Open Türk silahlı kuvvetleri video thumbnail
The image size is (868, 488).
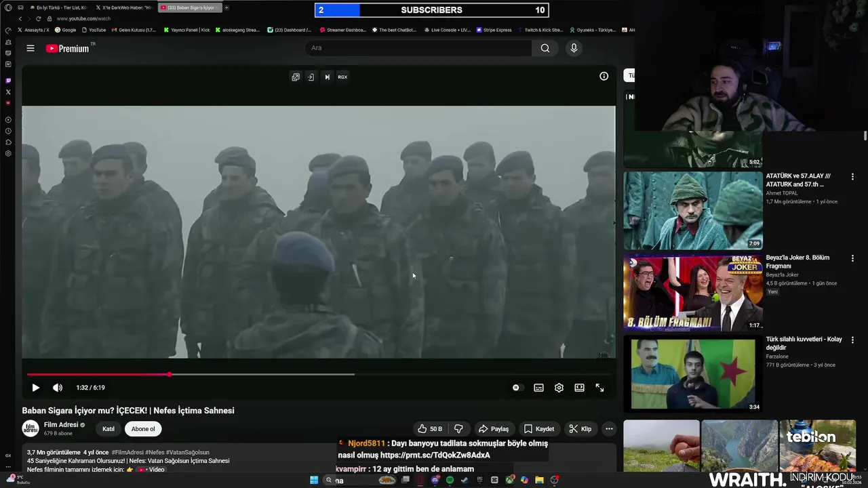pyautogui.click(x=693, y=374)
